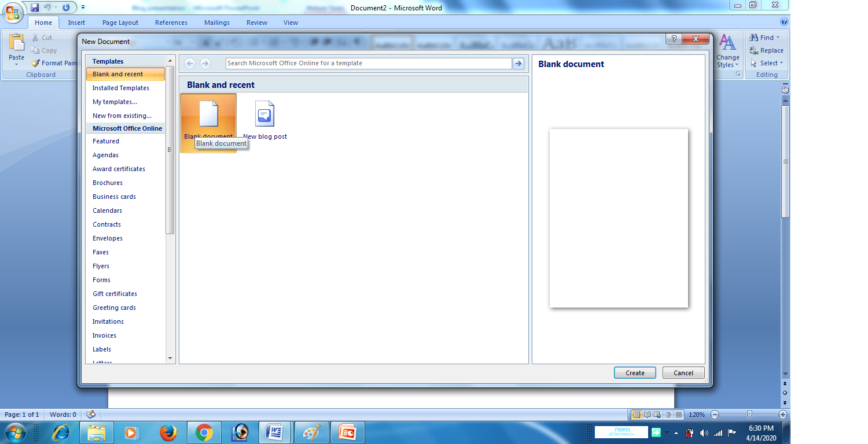Open the Office Button menu
This screenshot has width=868, height=444.
tap(13, 12)
